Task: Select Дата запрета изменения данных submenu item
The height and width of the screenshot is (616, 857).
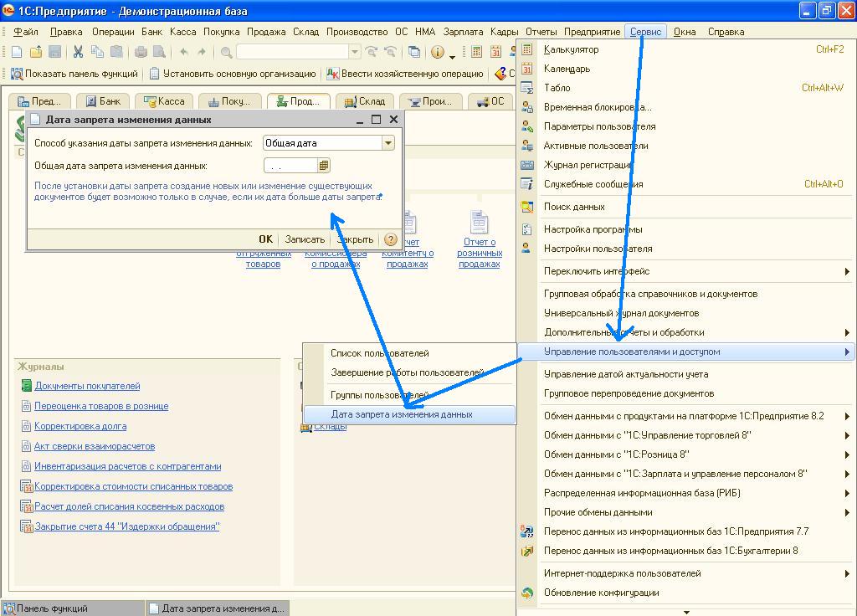Action: 408,414
